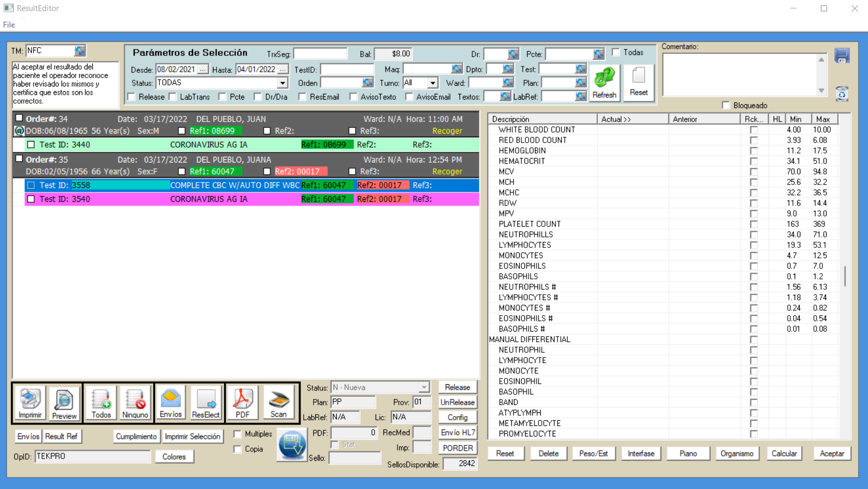Open the Desde date picker button

tap(202, 69)
